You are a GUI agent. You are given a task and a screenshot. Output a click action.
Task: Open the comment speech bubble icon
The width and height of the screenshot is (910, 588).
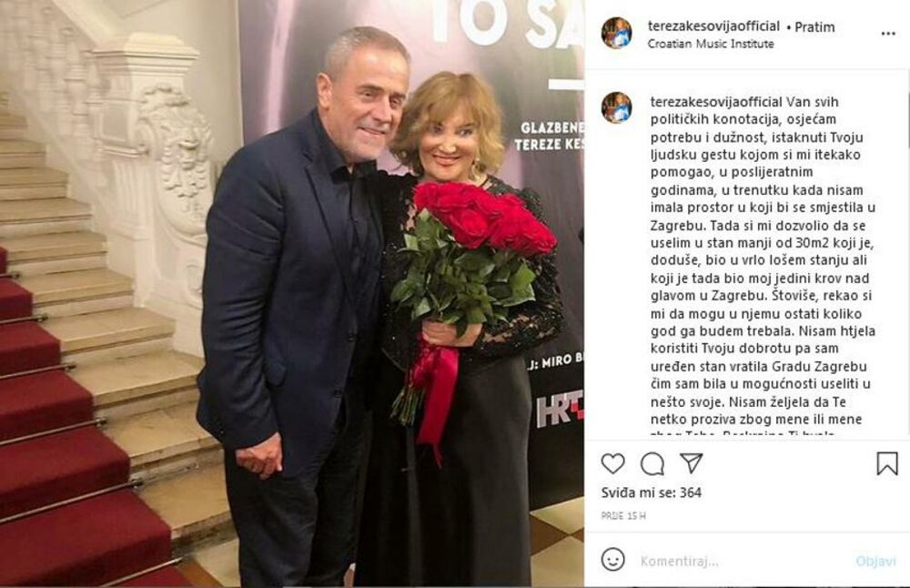pos(652,464)
